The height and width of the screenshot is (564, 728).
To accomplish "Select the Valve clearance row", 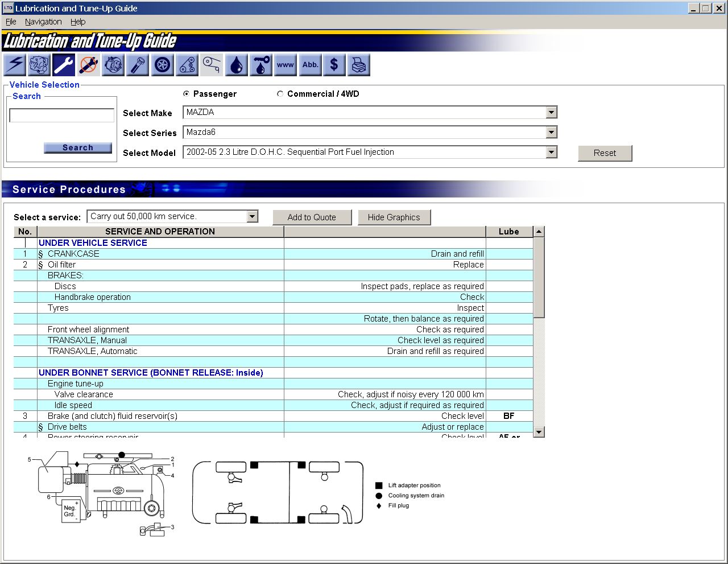I will tap(274, 394).
